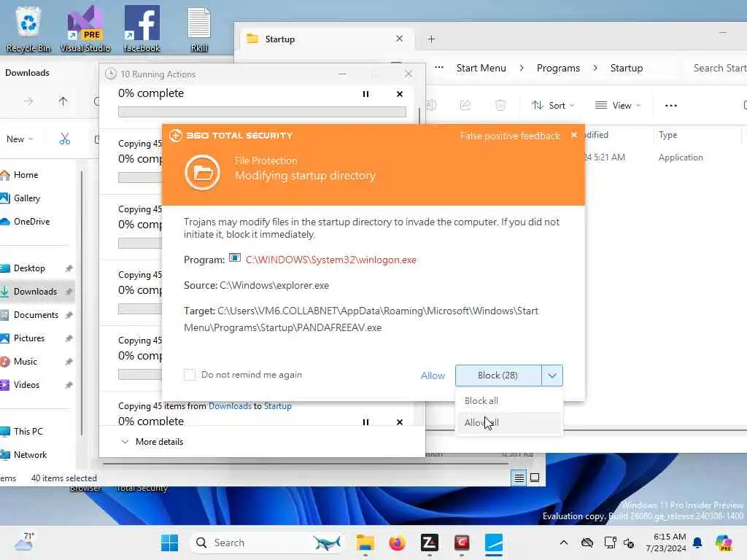Image resolution: width=747 pixels, height=560 pixels.
Task: Click the forward arrow in Downloads window
Action: (28, 101)
